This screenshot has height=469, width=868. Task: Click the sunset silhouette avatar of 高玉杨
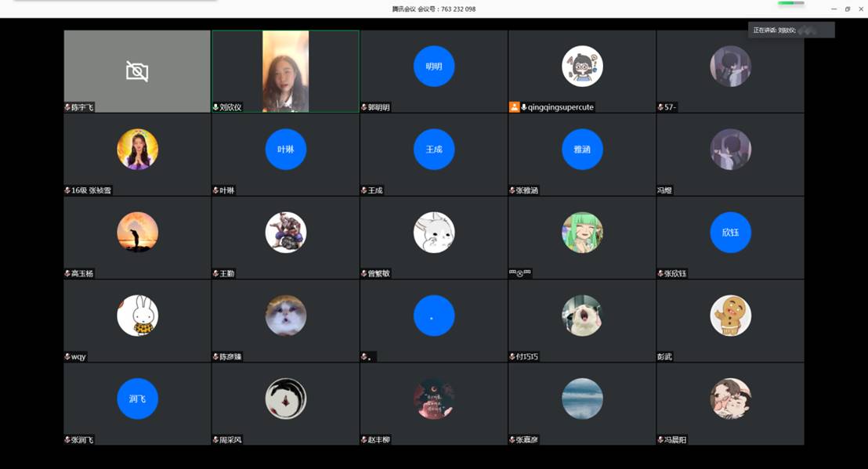137,233
